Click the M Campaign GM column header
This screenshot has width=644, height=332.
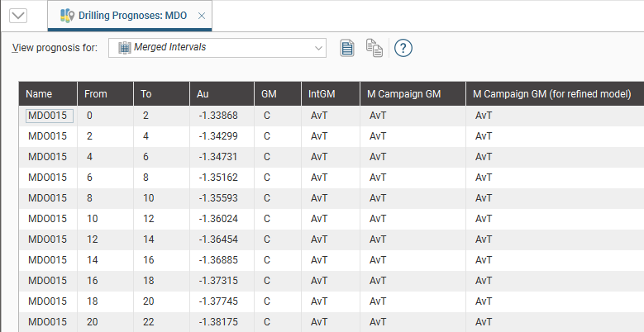coord(412,94)
